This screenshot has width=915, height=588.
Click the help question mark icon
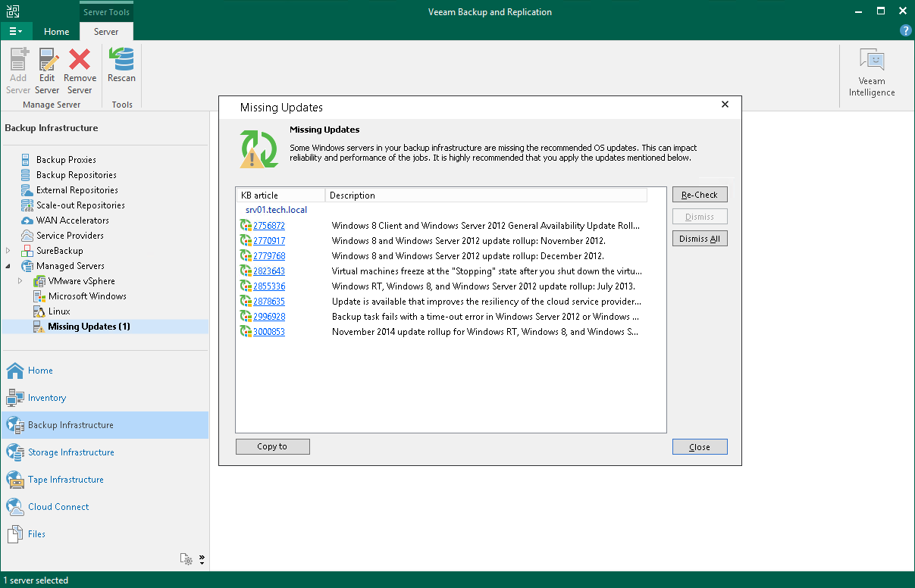[x=905, y=31]
